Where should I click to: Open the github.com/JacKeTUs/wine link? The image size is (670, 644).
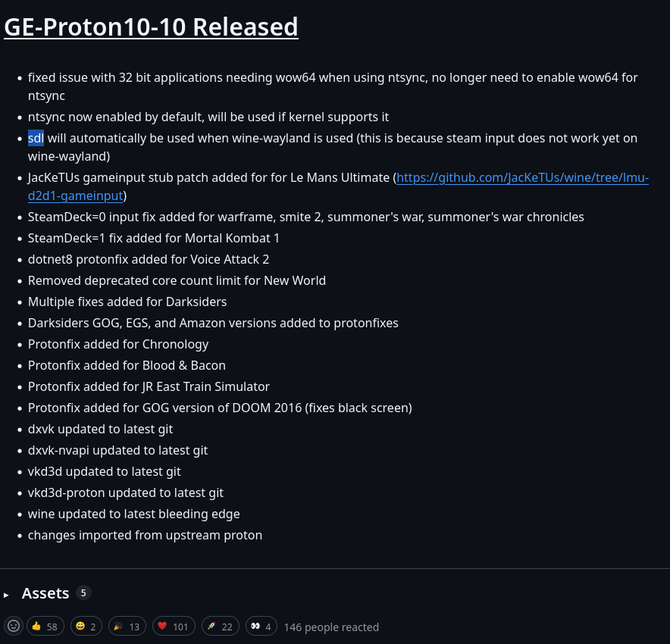(x=522, y=177)
